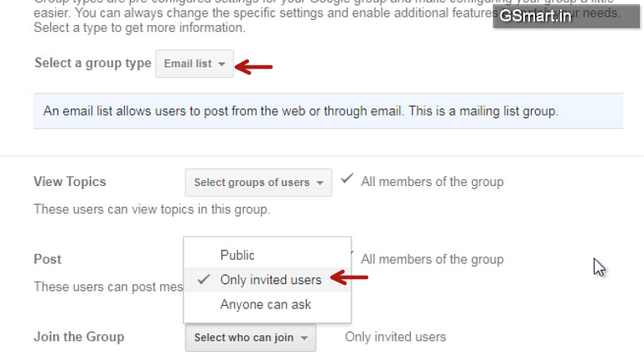Click checkmark beside Only invited users option
The height and width of the screenshot is (362, 644).
click(x=204, y=280)
